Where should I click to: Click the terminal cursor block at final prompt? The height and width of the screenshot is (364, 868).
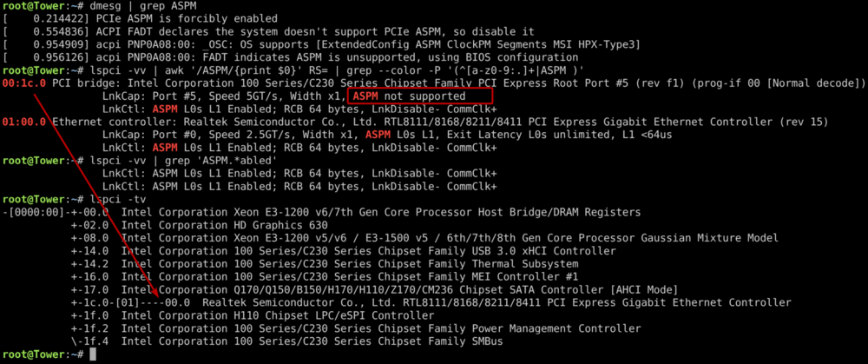pyautogui.click(x=93, y=354)
